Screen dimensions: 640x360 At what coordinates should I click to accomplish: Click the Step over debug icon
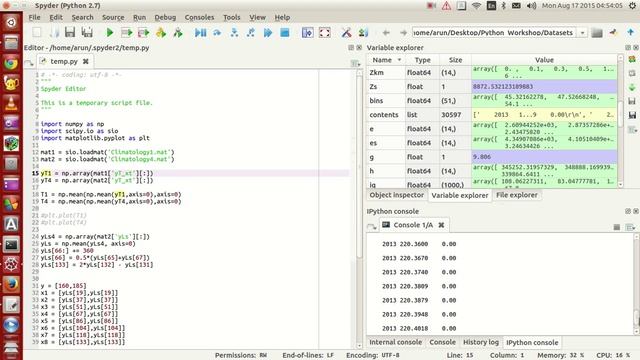(217, 32)
